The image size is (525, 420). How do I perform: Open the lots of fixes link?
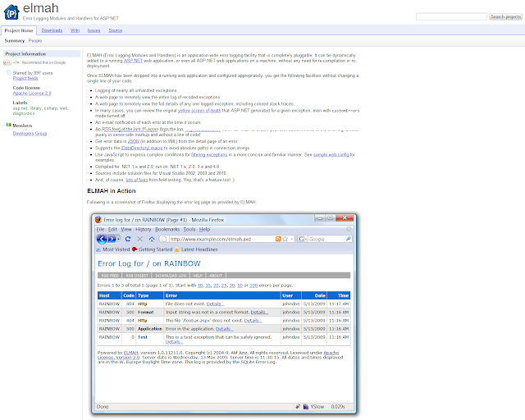click(x=137, y=180)
